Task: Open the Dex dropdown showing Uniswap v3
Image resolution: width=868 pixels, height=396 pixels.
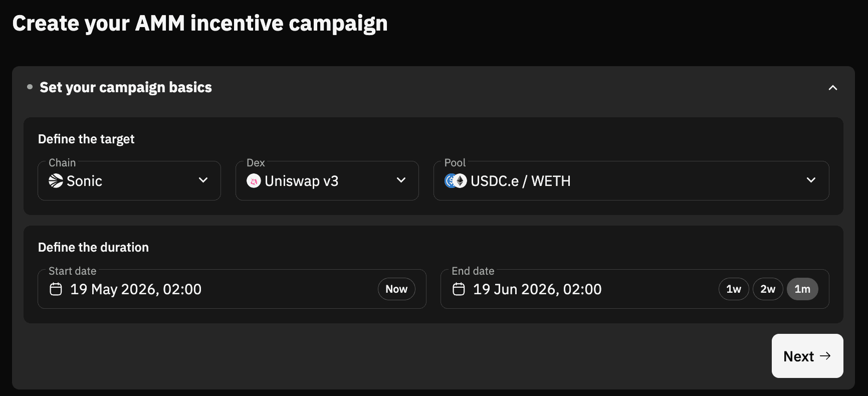Action: [327, 180]
